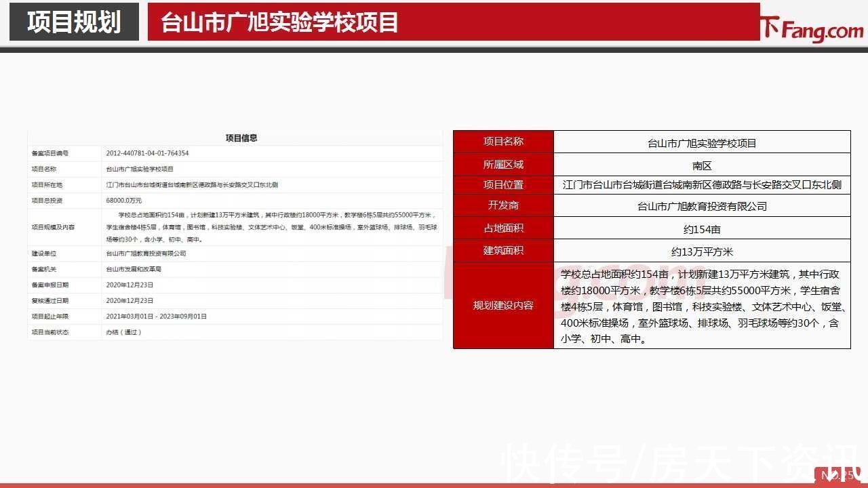Click the Fang.com logo in the header
The width and height of the screenshot is (868, 488).
pos(810,28)
